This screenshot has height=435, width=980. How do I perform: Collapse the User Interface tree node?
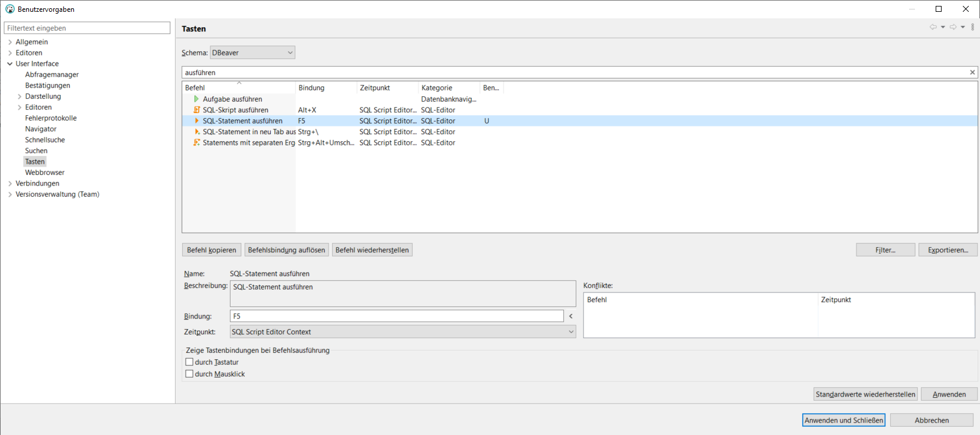pyautogui.click(x=10, y=64)
